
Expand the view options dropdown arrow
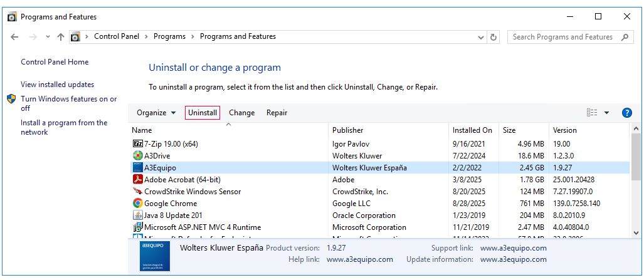606,113
